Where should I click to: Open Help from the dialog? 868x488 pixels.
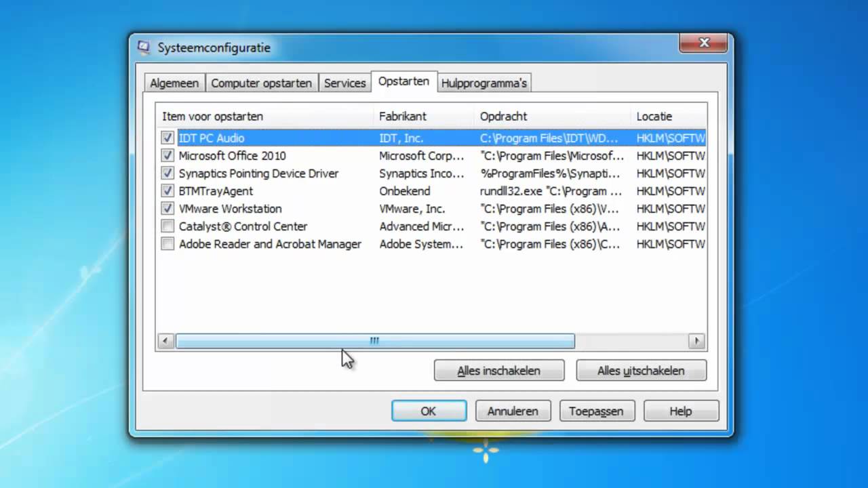pos(681,411)
